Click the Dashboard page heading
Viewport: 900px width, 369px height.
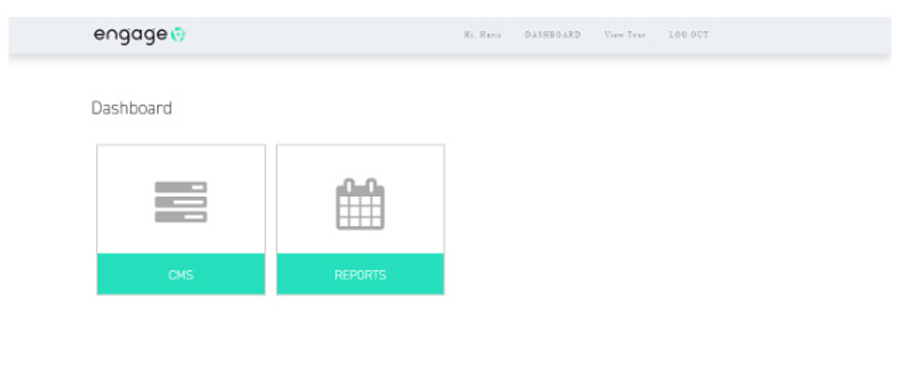coord(131,108)
